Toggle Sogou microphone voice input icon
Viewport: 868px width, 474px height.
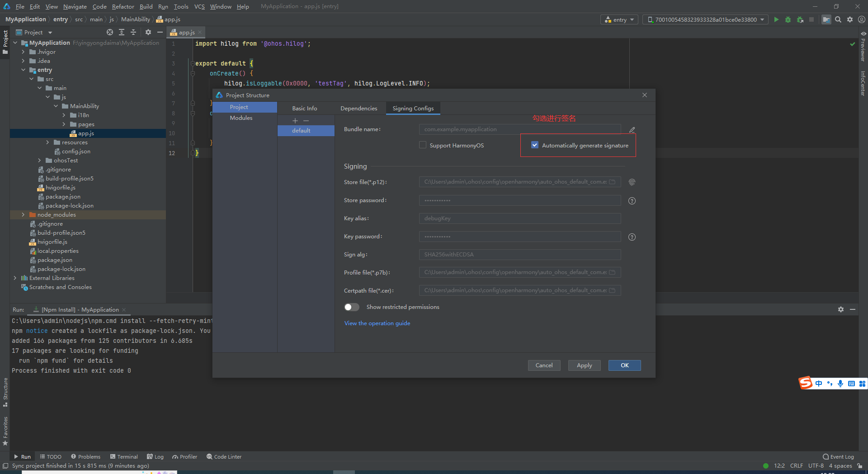click(x=840, y=384)
